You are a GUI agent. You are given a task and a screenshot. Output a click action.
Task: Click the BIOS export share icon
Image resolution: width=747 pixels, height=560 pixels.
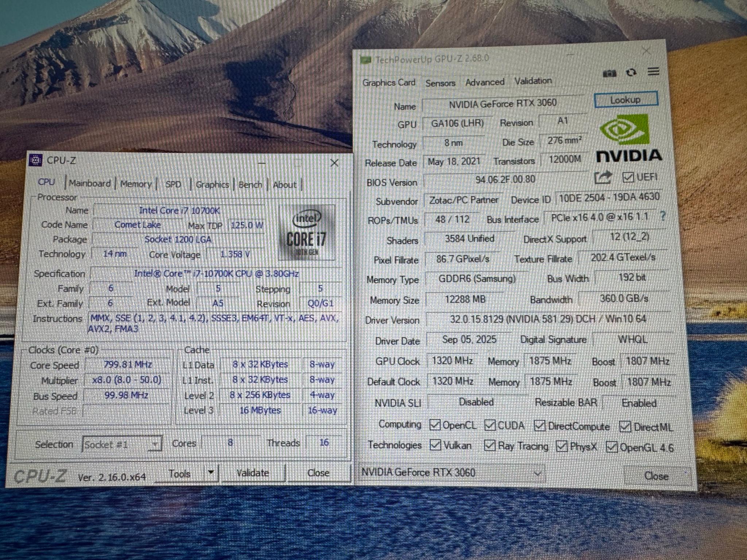pos(603,178)
